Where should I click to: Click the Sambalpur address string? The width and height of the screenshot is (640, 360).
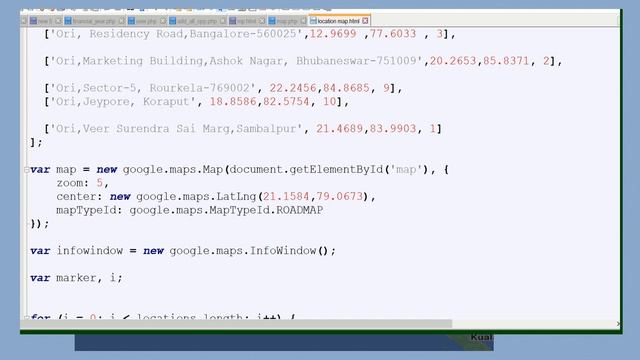click(176, 129)
